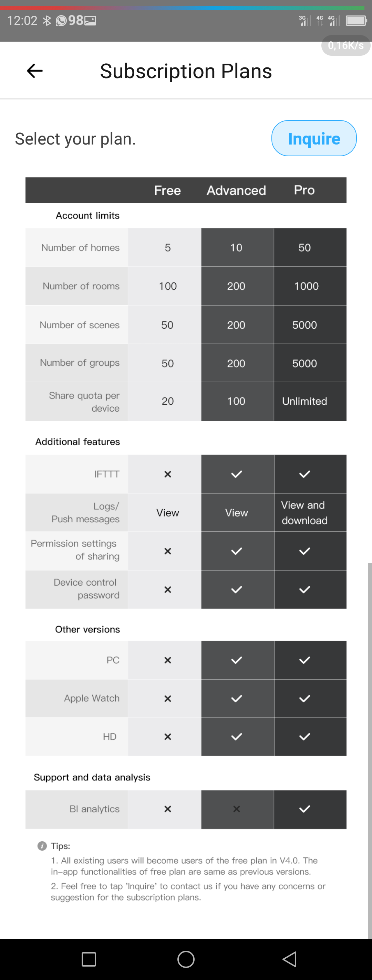Screen dimensions: 372x980
Task: Select the Pro plan column header
Action: point(304,190)
